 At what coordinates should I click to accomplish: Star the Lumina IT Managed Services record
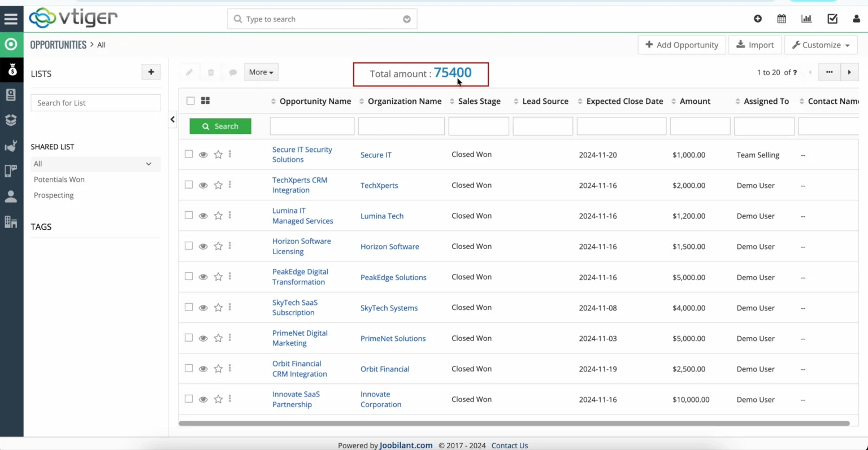pyautogui.click(x=218, y=215)
